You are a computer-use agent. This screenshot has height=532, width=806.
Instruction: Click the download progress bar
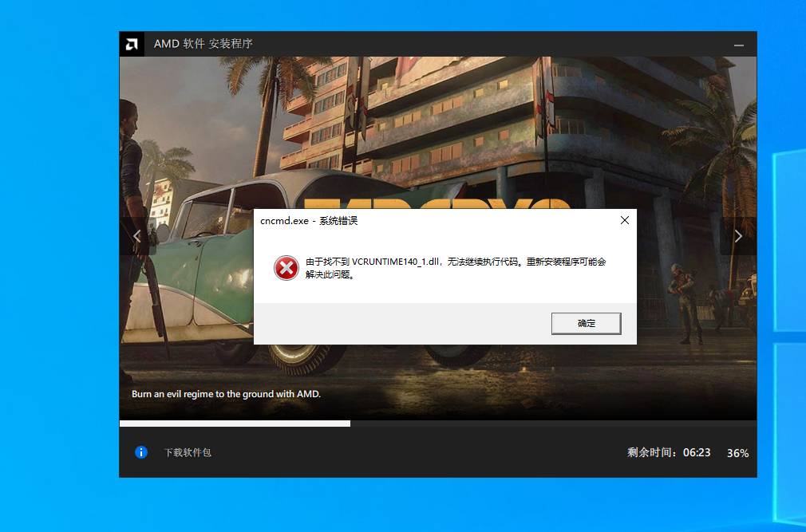(438, 424)
